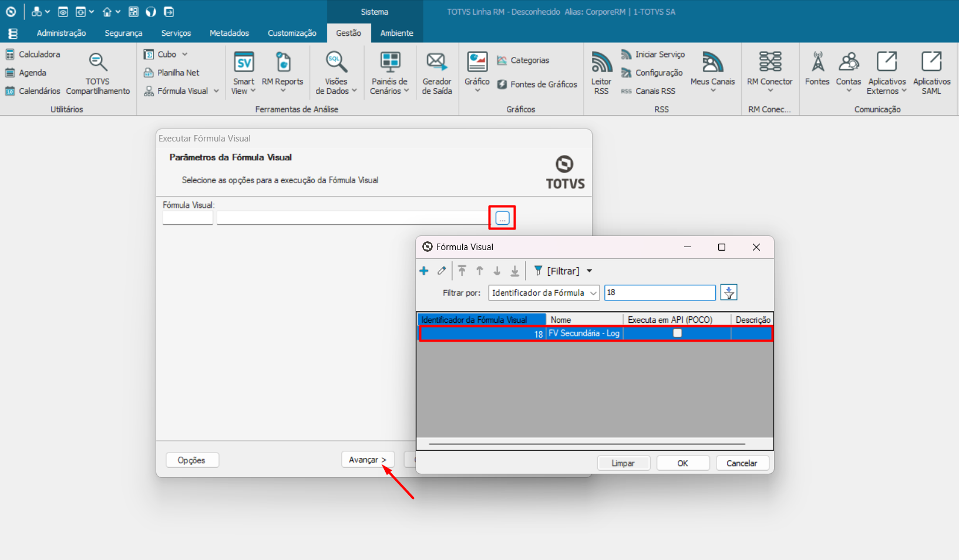This screenshot has height=560, width=959.
Task: Open the Segurança tab
Action: (x=123, y=33)
